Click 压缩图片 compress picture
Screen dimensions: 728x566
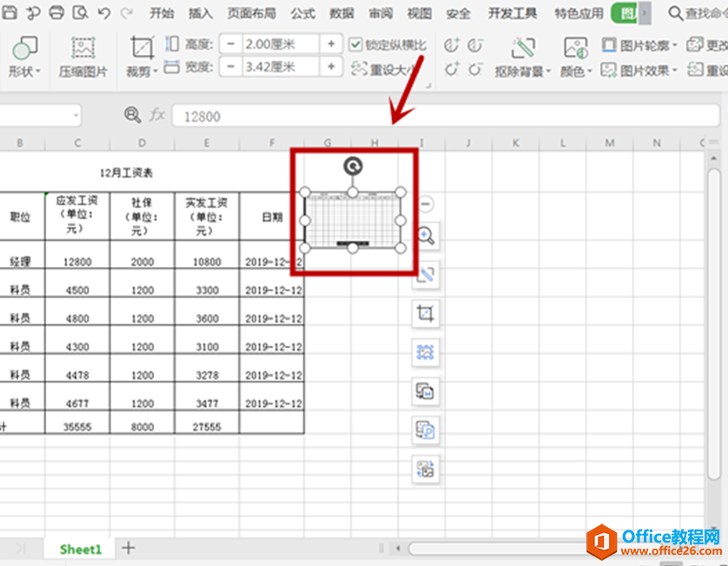83,57
